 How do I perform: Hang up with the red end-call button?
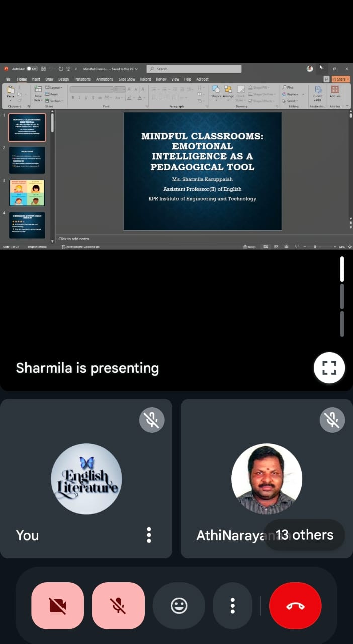pos(295,606)
